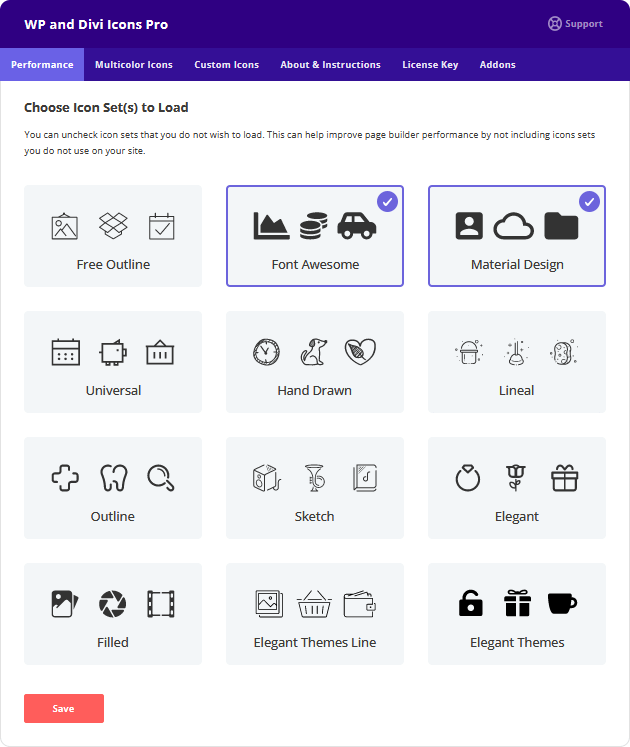Click the car icon in Font Awesome

tap(356, 226)
